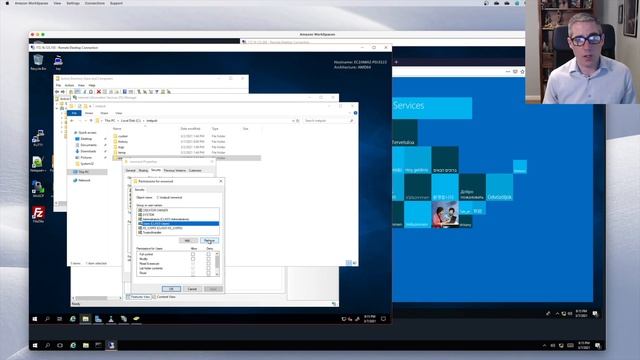Select SYSTEM in group list

point(178,215)
